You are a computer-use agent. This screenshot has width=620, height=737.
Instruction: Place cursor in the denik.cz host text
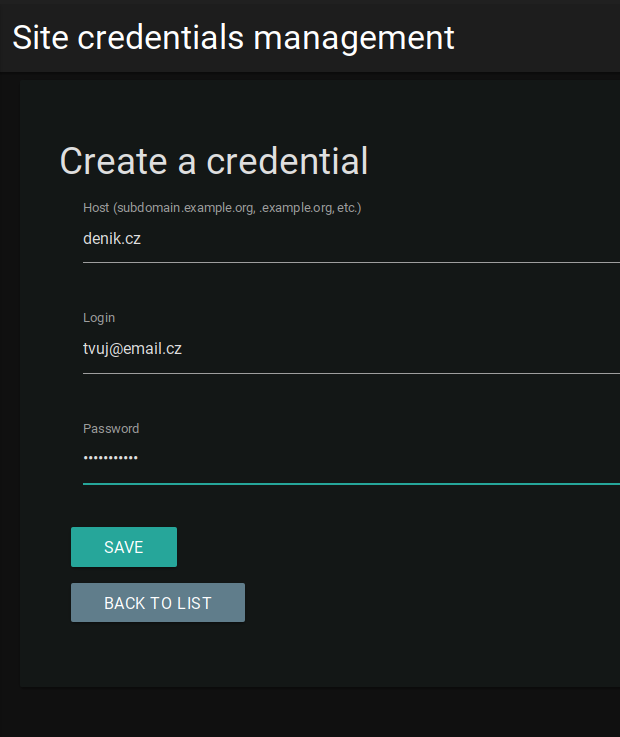pos(112,240)
